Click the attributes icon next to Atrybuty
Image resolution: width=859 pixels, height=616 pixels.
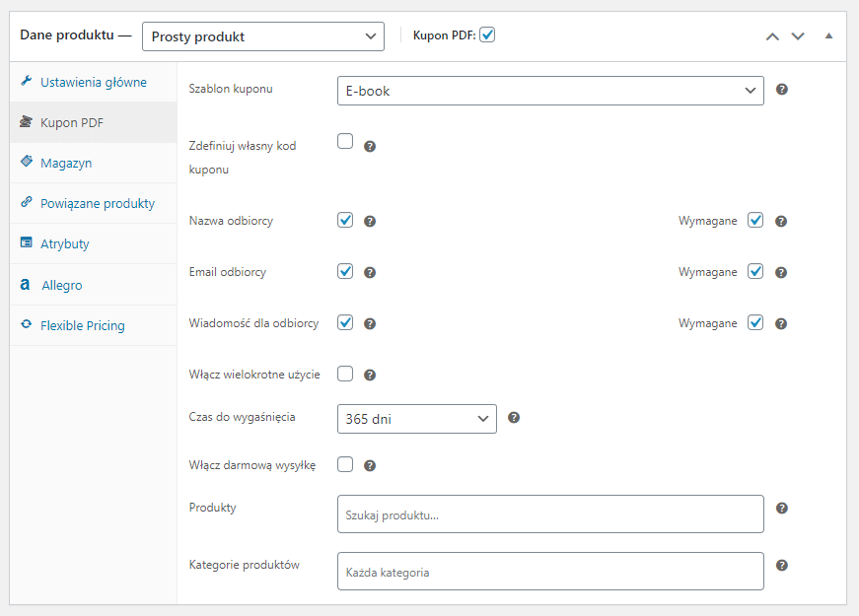[28, 243]
